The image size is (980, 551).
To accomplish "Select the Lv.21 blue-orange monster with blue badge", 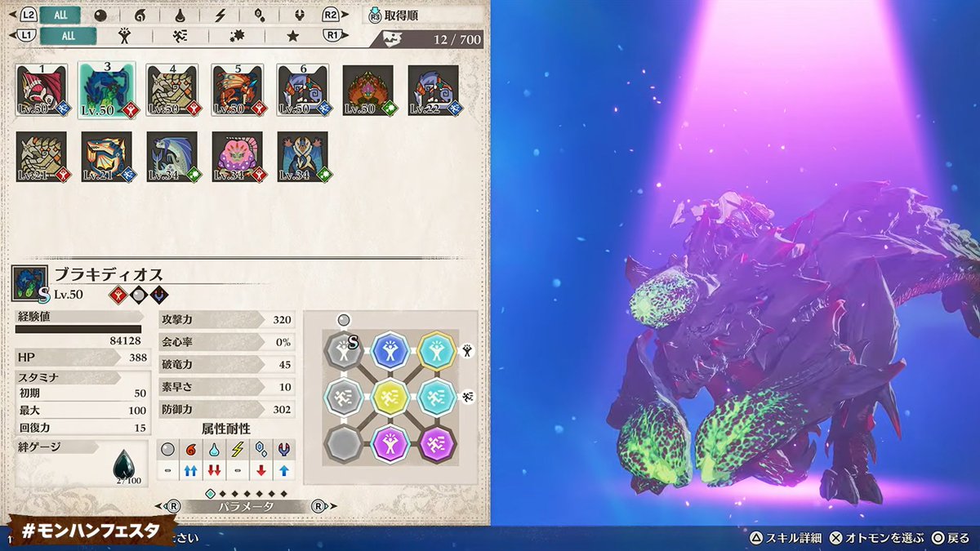I will (x=107, y=157).
